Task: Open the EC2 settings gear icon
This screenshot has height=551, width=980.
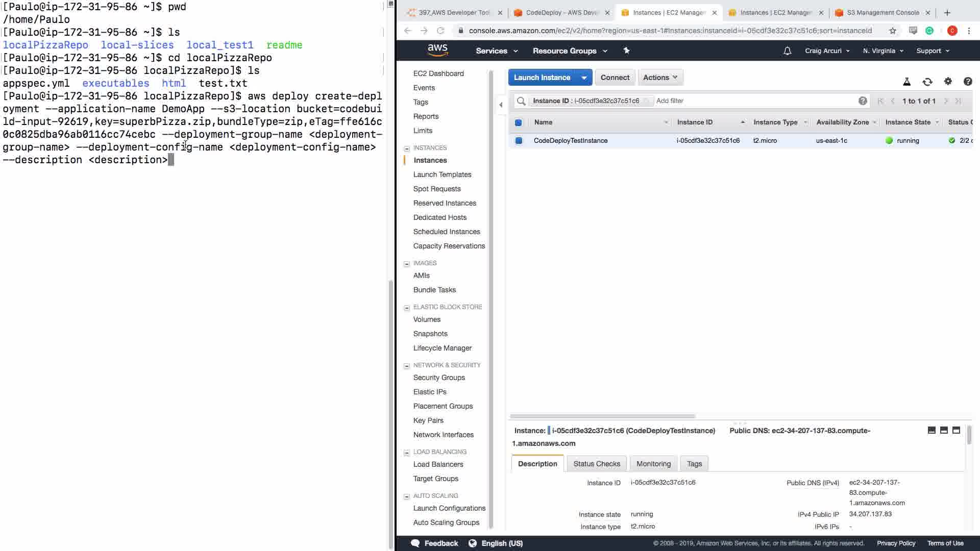Action: click(x=948, y=82)
